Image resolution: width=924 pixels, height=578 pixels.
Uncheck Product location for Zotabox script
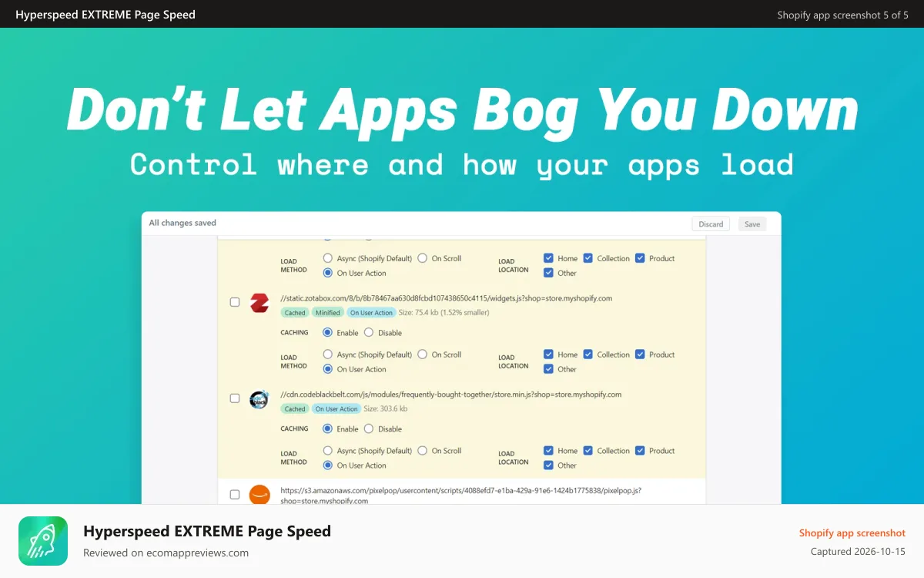[x=640, y=355]
